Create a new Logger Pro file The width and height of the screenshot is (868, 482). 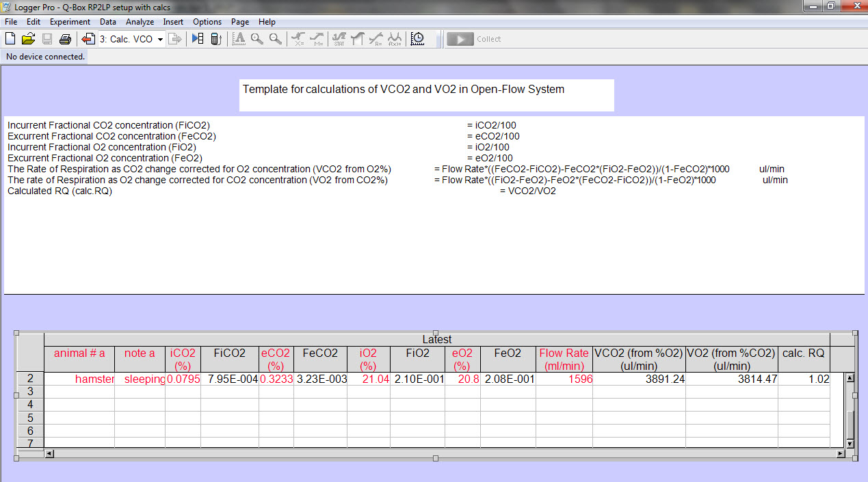tap(10, 39)
